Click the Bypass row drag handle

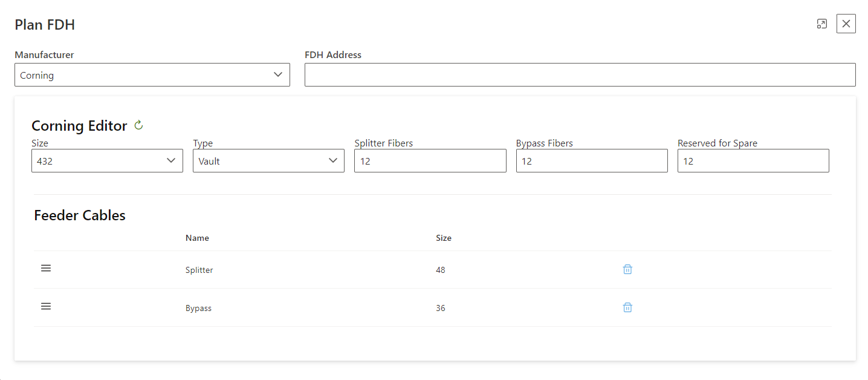[46, 306]
